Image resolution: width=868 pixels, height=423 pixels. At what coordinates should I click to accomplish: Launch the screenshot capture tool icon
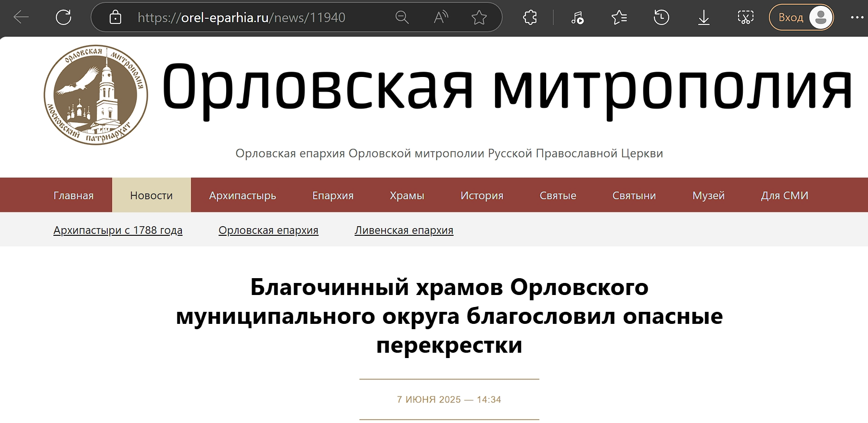coord(745,18)
